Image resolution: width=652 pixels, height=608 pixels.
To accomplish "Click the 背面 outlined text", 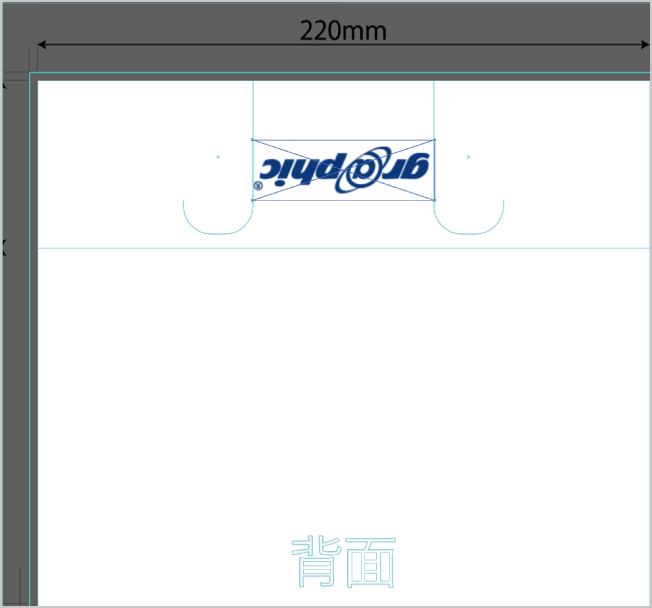I will point(343,562).
